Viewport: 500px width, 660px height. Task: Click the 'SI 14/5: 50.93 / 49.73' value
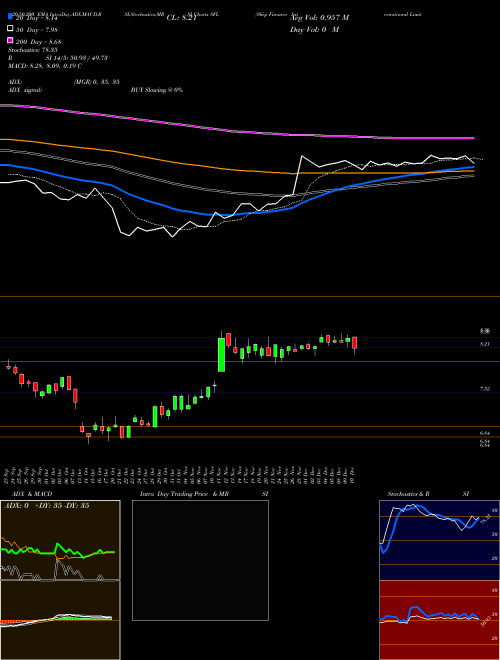tap(77, 58)
